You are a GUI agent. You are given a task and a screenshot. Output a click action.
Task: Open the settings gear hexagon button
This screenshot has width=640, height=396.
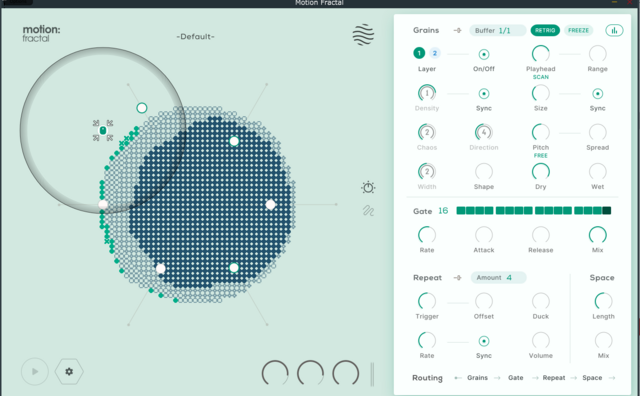[69, 372]
